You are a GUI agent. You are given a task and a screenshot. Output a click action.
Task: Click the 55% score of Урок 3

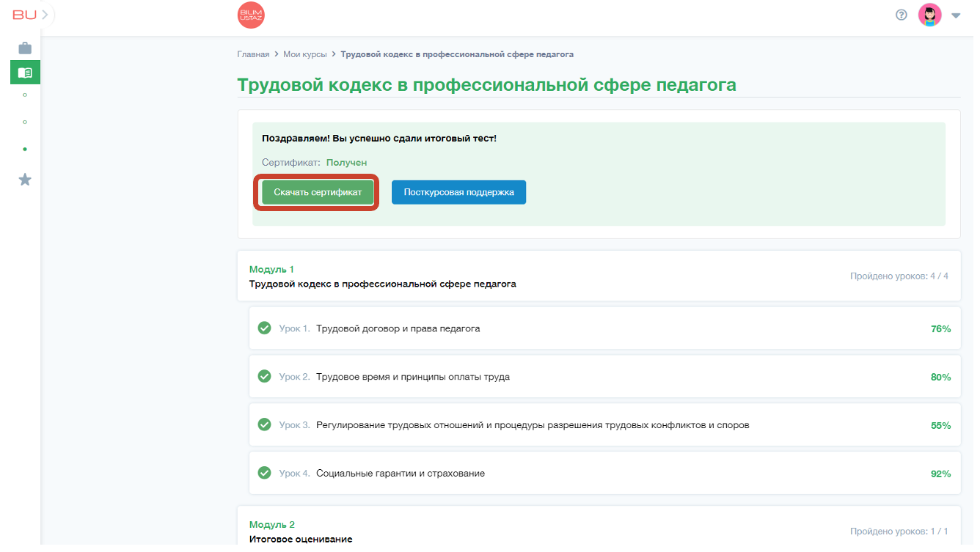click(940, 426)
